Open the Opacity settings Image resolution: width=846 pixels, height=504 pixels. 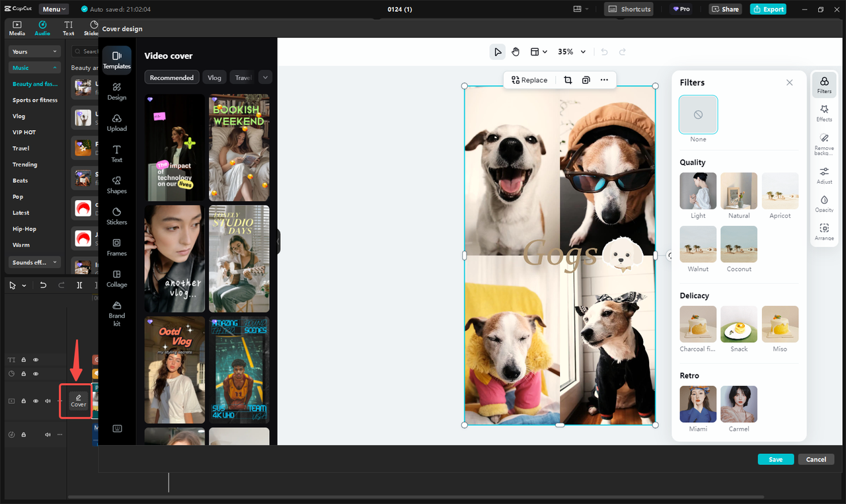pyautogui.click(x=824, y=203)
